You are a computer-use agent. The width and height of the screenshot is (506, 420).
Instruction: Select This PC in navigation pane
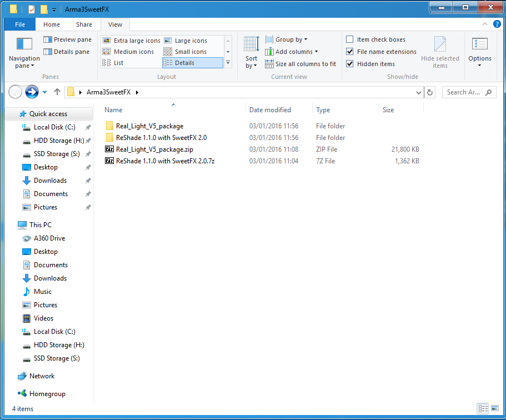[41, 225]
